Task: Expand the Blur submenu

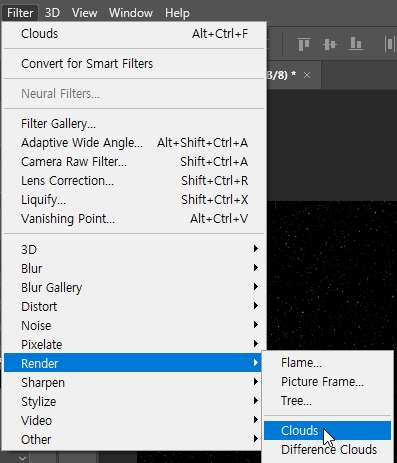Action: (134, 268)
